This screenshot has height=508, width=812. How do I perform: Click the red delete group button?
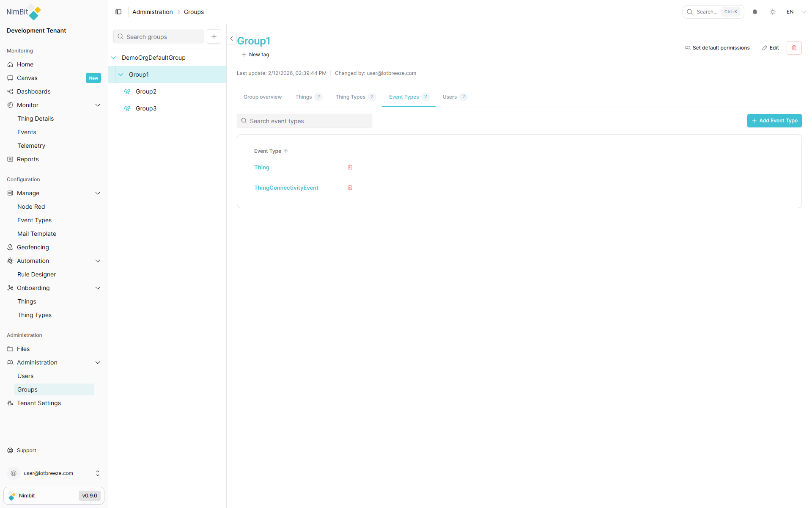[794, 48]
